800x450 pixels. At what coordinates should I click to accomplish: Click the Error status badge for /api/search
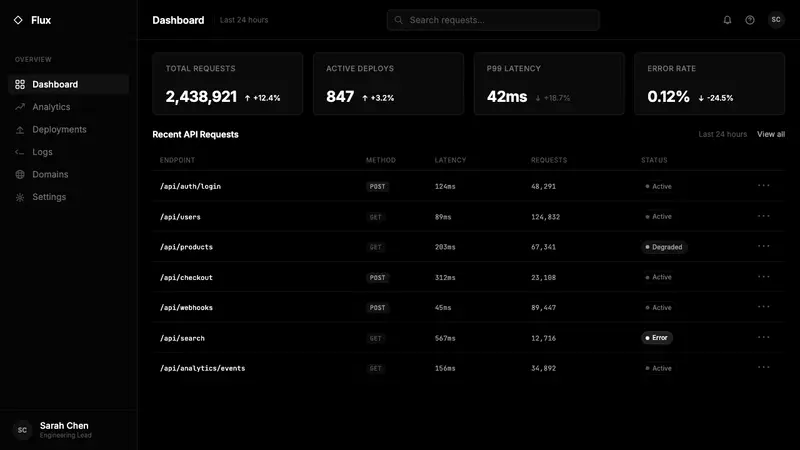point(657,338)
